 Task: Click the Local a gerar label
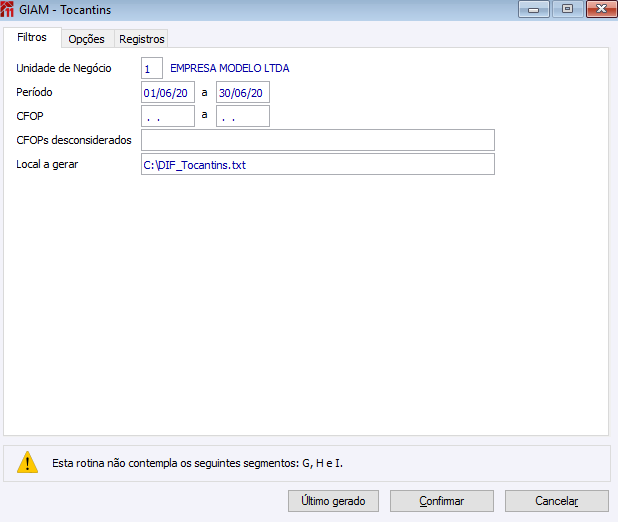[x=47, y=164]
